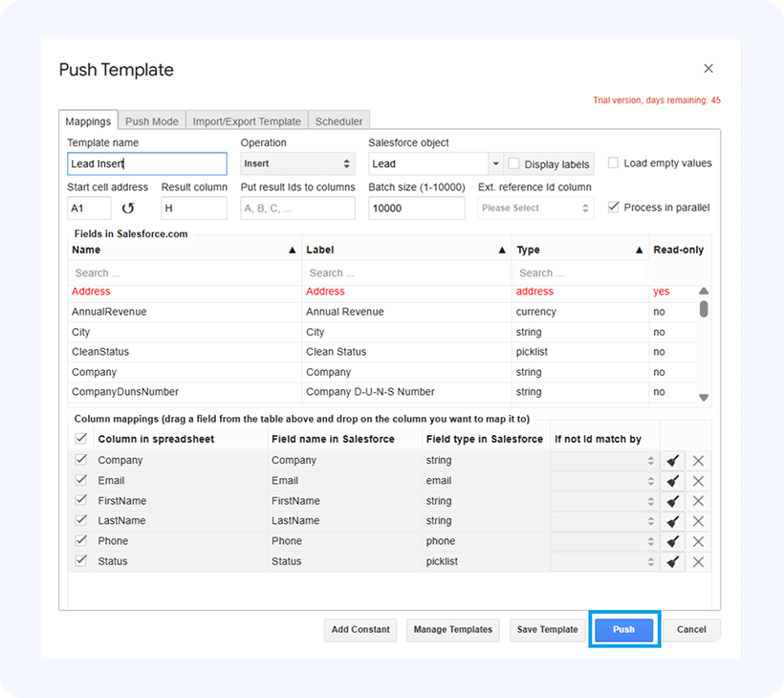Delete the Phone mapping using its X icon
This screenshot has width=784, height=698.
[x=698, y=542]
